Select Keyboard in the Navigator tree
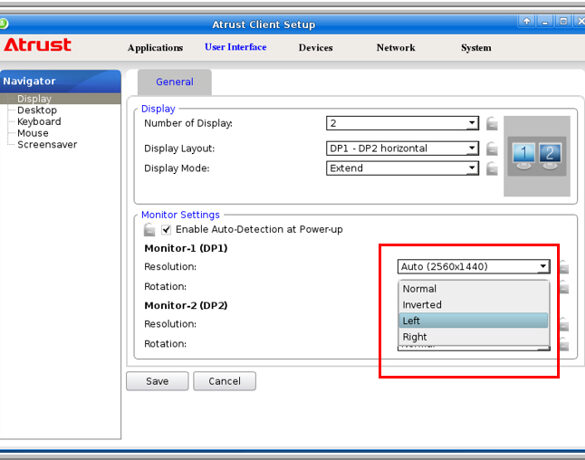Screen dimensions: 585x460 point(39,122)
